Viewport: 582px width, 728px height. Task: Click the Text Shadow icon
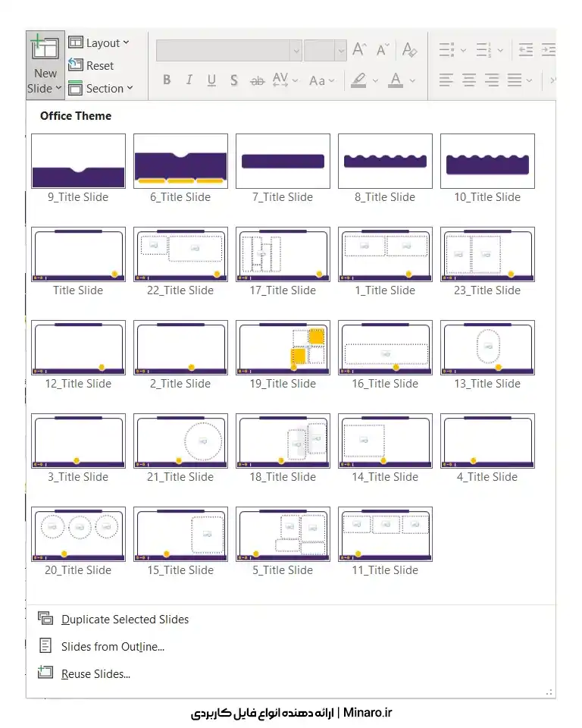point(234,80)
